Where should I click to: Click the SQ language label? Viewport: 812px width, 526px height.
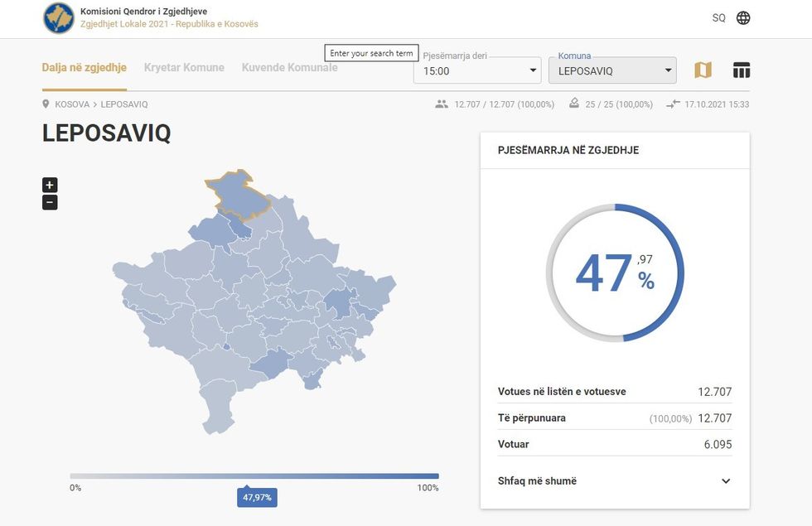[718, 17]
